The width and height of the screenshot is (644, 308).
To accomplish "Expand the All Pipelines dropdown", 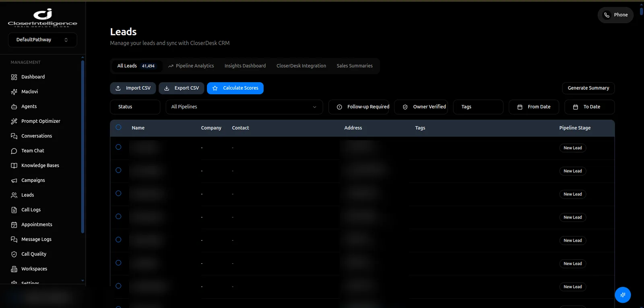I will pos(244,107).
